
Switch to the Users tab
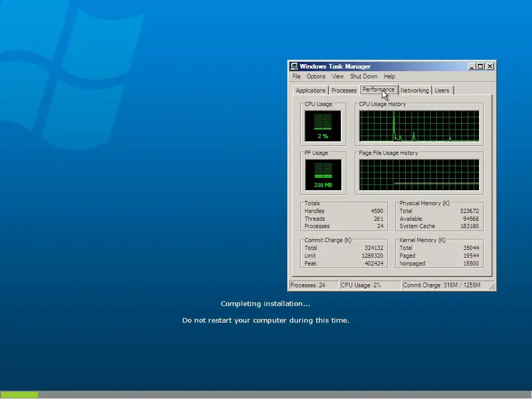tap(442, 90)
